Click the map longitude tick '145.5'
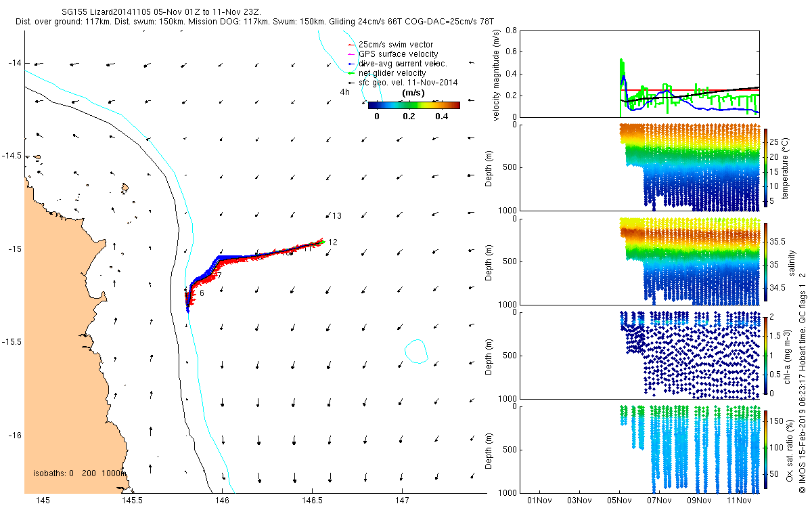 point(132,501)
